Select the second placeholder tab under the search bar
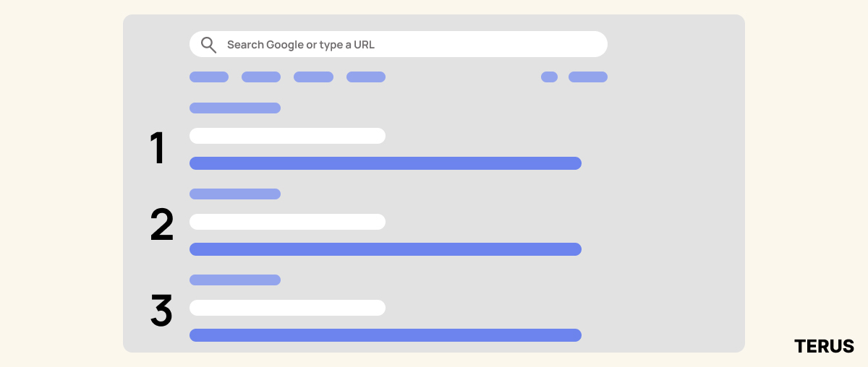The width and height of the screenshot is (868, 367). 261,77
